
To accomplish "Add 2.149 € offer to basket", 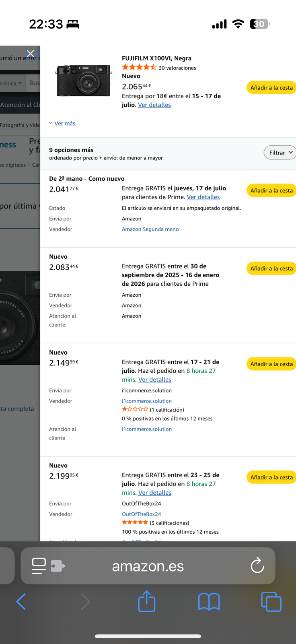I will 271,364.
